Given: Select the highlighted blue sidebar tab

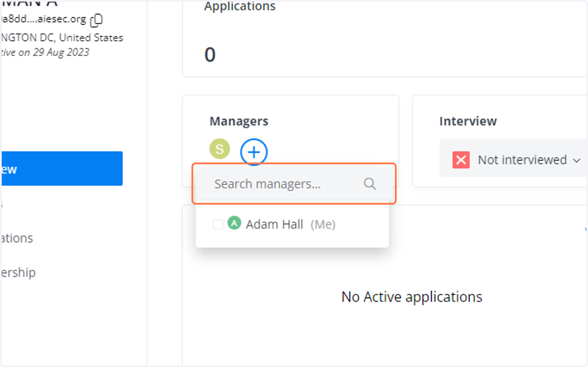Looking at the screenshot, I should coord(61,169).
